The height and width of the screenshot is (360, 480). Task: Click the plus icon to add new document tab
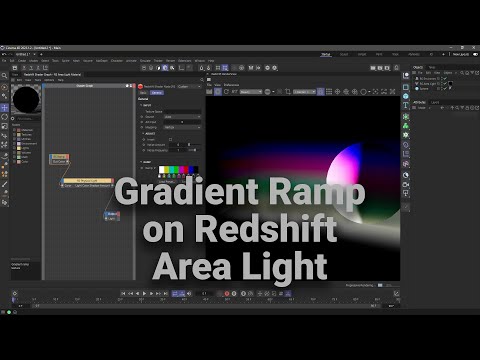(41, 54)
